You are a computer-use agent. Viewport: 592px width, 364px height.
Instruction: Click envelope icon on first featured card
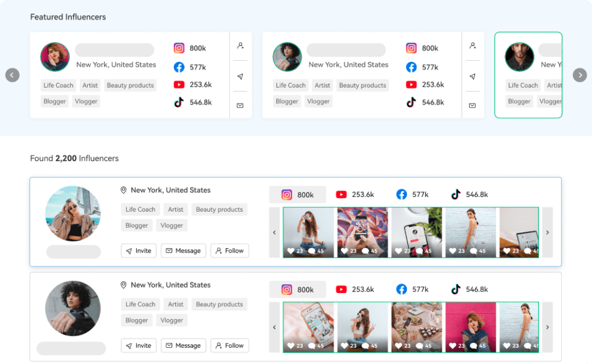click(x=240, y=105)
